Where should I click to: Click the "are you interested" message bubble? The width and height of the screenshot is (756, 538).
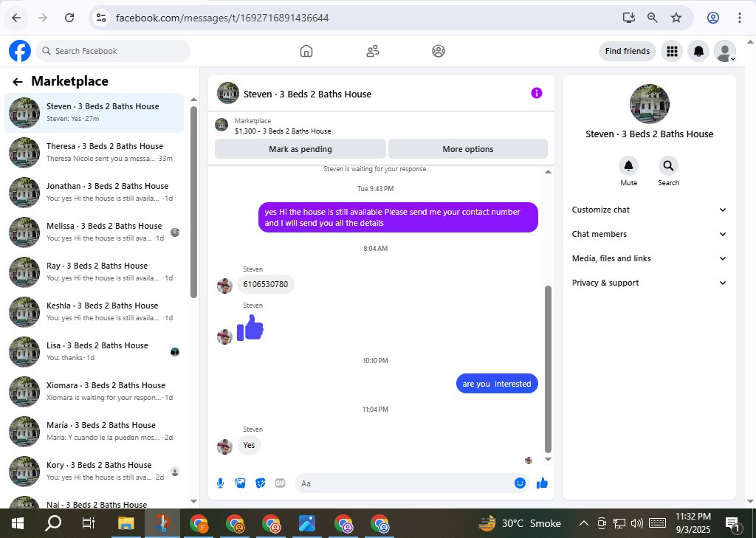tap(497, 384)
